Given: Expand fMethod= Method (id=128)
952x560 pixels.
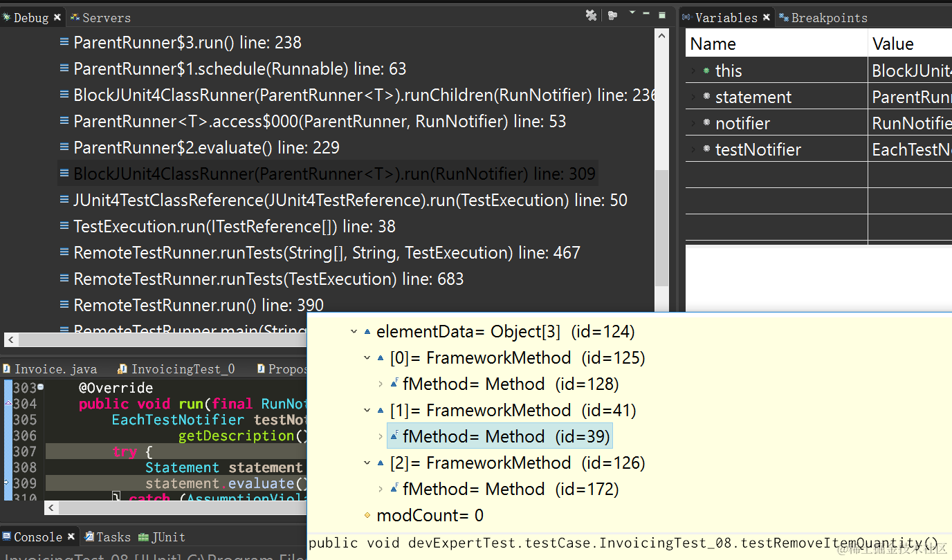Looking at the screenshot, I should 381,384.
